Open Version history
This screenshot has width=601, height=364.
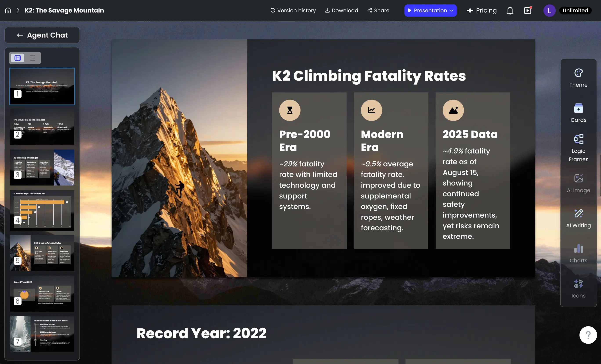pyautogui.click(x=293, y=10)
